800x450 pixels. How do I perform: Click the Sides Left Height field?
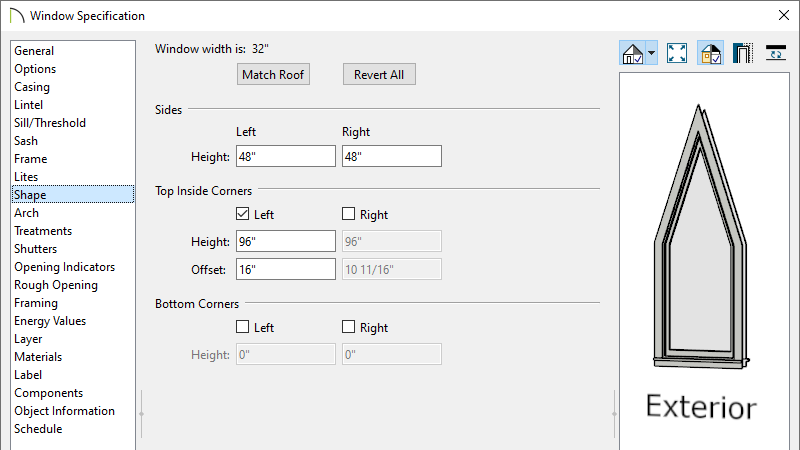[286, 156]
